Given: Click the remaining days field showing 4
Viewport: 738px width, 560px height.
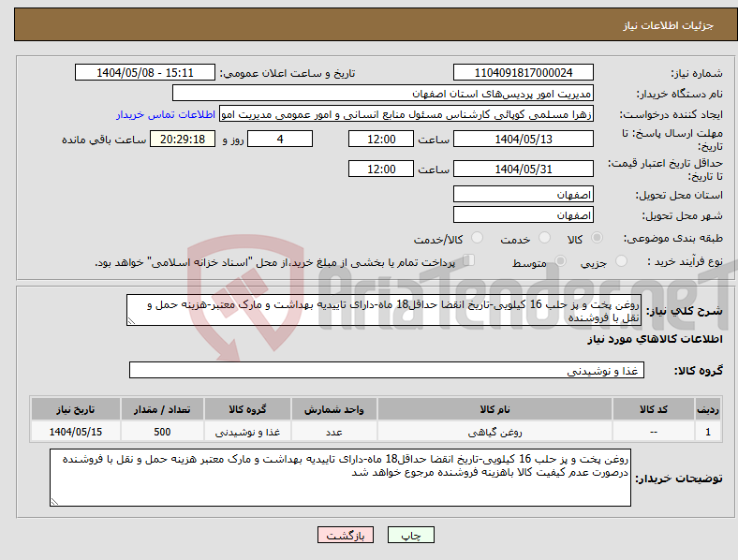Looking at the screenshot, I should tap(280, 139).
